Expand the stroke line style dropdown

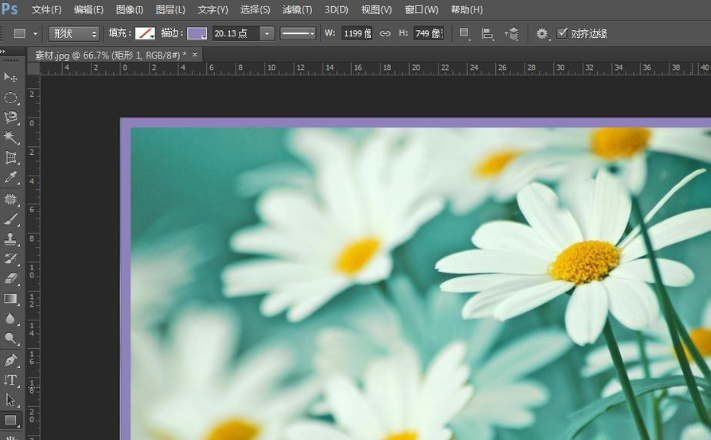pos(297,33)
